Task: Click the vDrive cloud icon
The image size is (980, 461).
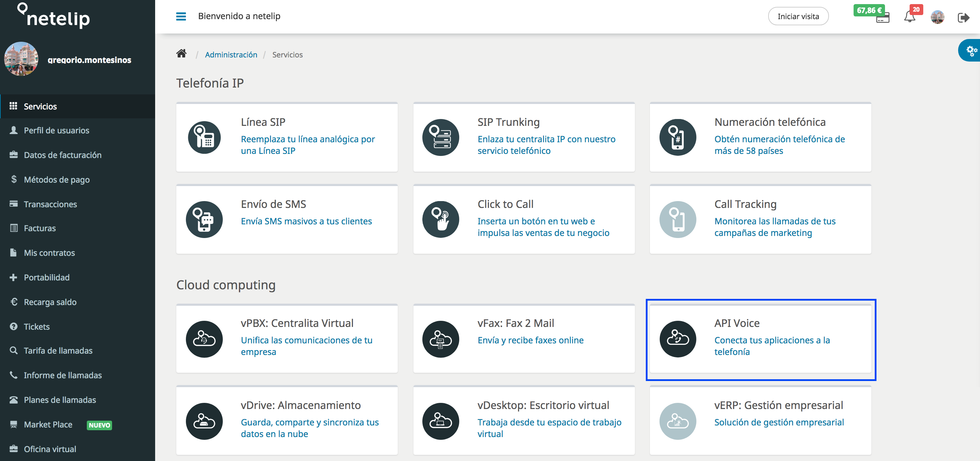Action: click(204, 421)
